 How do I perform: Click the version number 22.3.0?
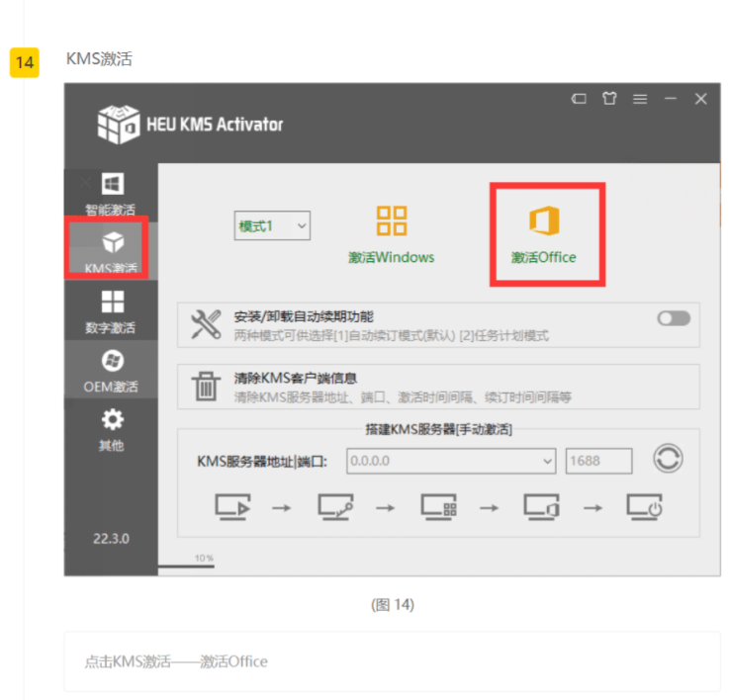point(111,539)
